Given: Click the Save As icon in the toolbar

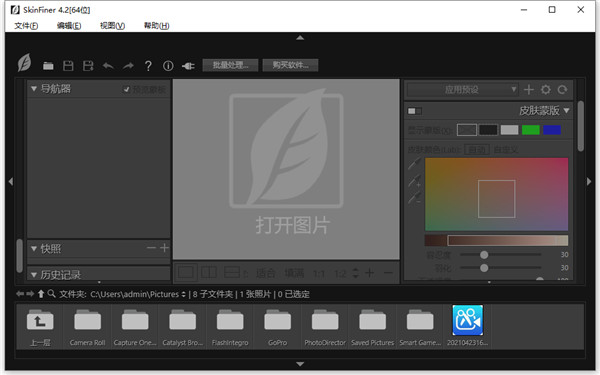Looking at the screenshot, I should tap(88, 66).
